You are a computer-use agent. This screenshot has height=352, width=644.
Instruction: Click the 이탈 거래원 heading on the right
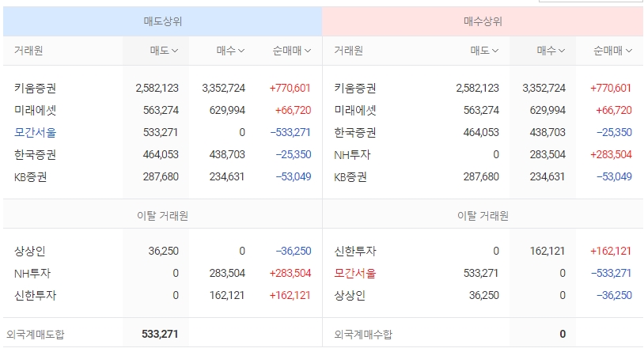(x=483, y=216)
